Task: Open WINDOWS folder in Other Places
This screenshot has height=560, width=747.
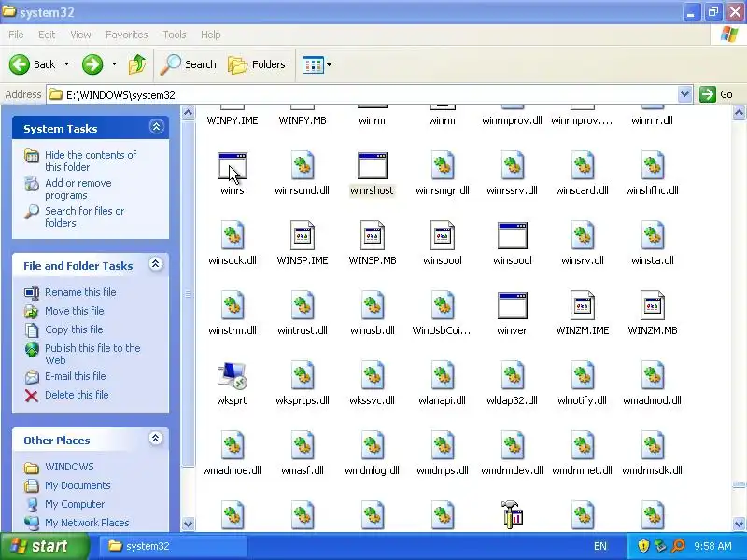Action: [x=69, y=467]
